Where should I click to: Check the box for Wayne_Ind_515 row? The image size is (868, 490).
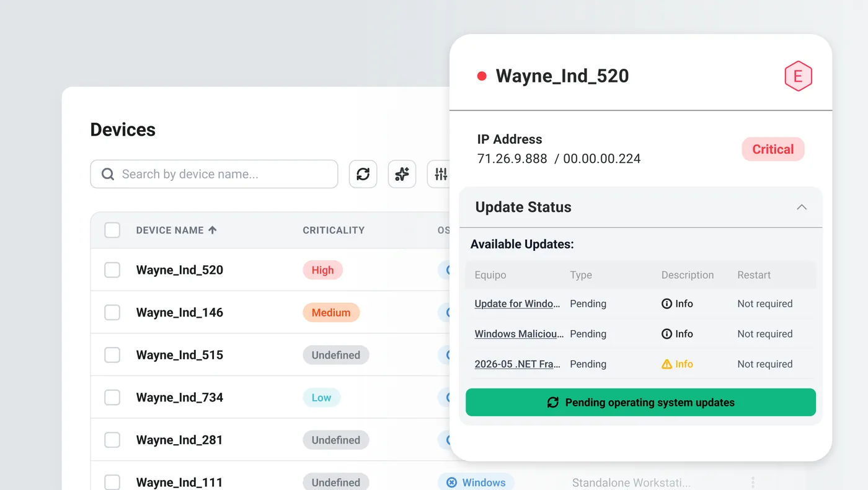tap(112, 355)
